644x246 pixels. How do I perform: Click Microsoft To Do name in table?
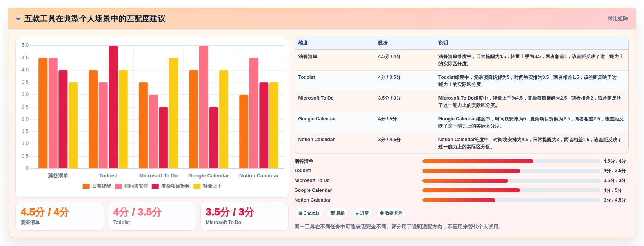[316, 98]
